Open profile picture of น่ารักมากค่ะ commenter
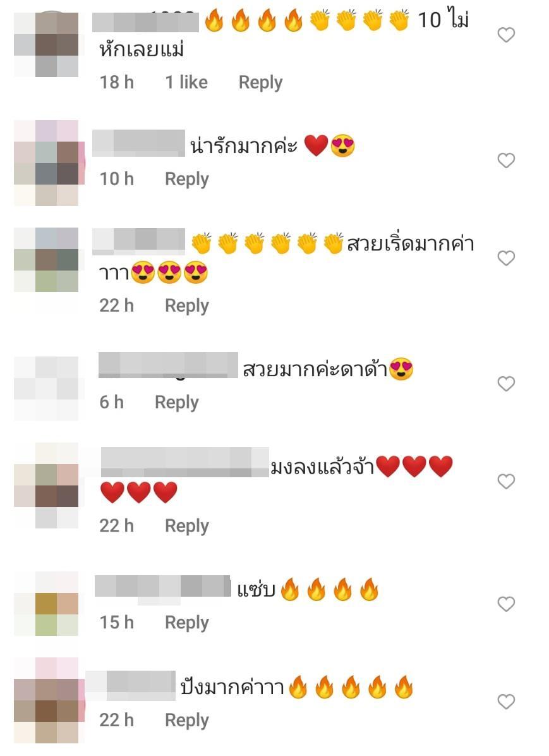 point(47,163)
